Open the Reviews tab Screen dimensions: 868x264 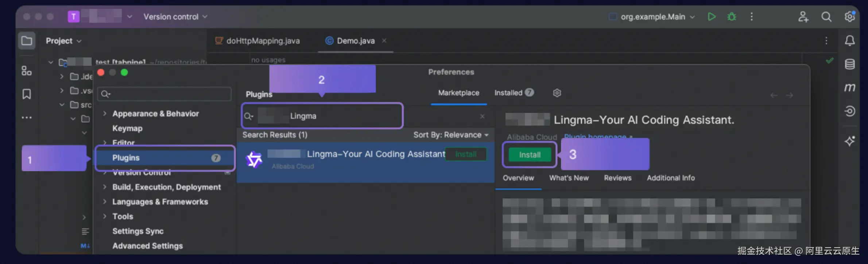617,178
